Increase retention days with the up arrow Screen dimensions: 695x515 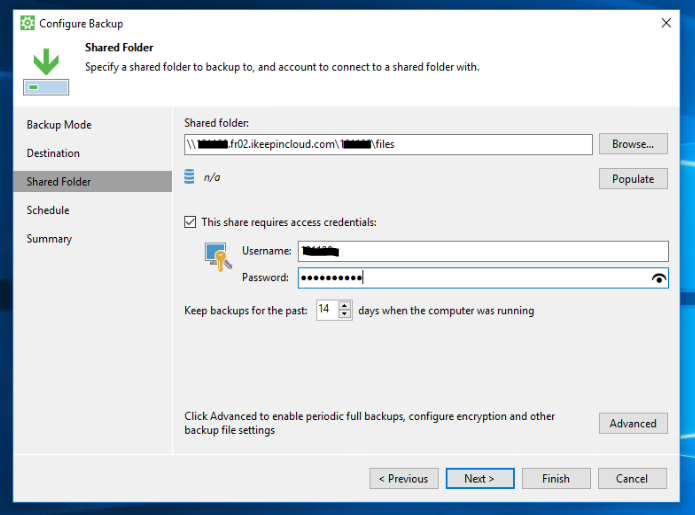point(344,306)
